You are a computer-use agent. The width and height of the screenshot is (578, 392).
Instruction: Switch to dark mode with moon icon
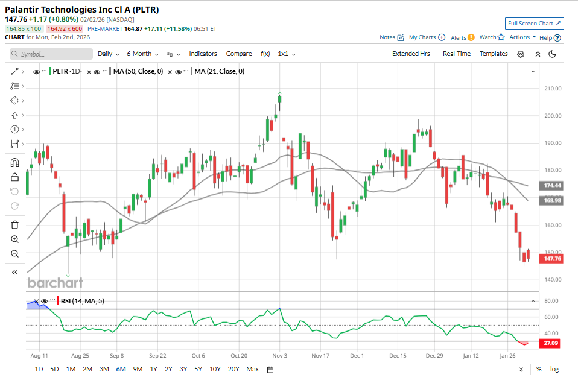[x=552, y=54]
